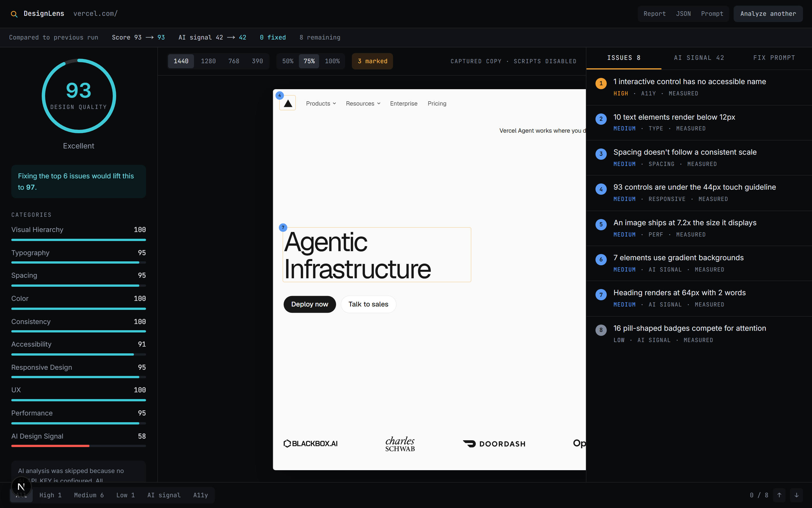The image size is (812, 508).
Task: Filter issues by High 1
Action: (50, 495)
